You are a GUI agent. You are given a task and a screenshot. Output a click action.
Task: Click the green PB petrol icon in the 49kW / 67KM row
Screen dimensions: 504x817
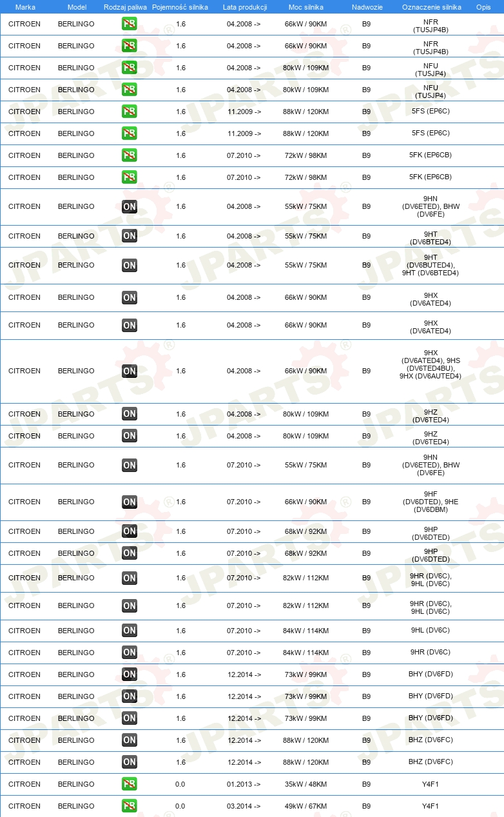point(130,806)
